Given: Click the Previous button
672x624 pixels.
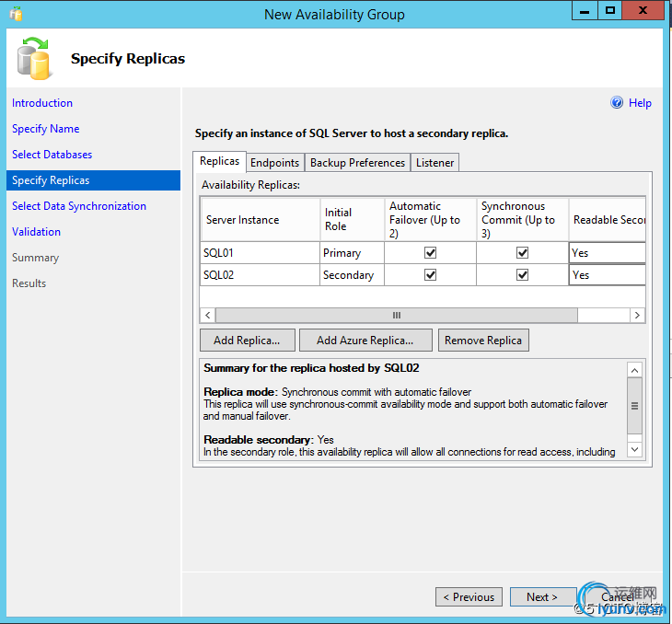Looking at the screenshot, I should pos(469,597).
